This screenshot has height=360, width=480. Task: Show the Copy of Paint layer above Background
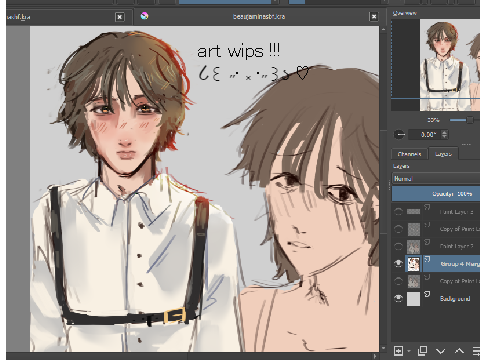pos(398,281)
